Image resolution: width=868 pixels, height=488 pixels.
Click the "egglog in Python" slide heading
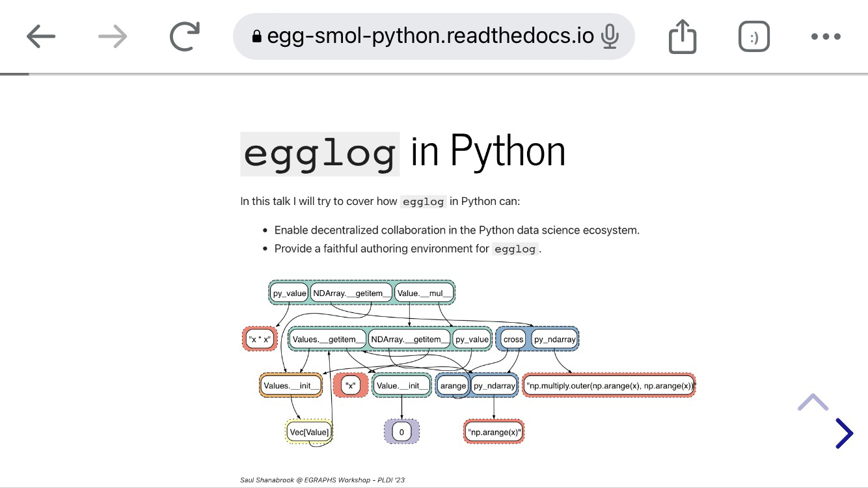pos(403,152)
